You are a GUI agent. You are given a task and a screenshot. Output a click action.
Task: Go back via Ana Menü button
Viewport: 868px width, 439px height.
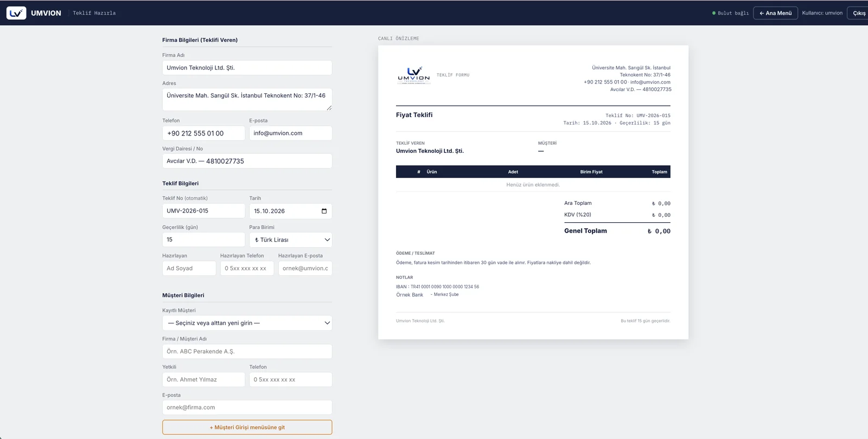[775, 13]
